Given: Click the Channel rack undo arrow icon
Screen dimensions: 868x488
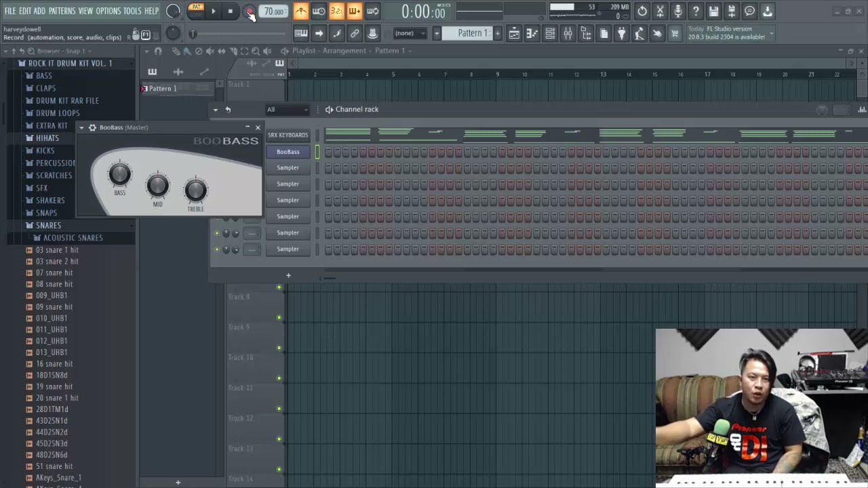Looking at the screenshot, I should pyautogui.click(x=228, y=109).
